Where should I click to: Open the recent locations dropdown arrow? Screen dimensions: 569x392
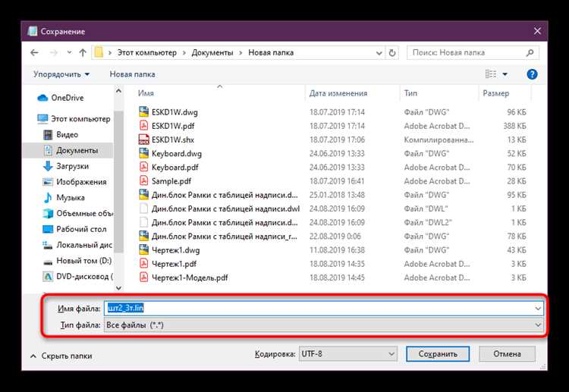(69, 52)
